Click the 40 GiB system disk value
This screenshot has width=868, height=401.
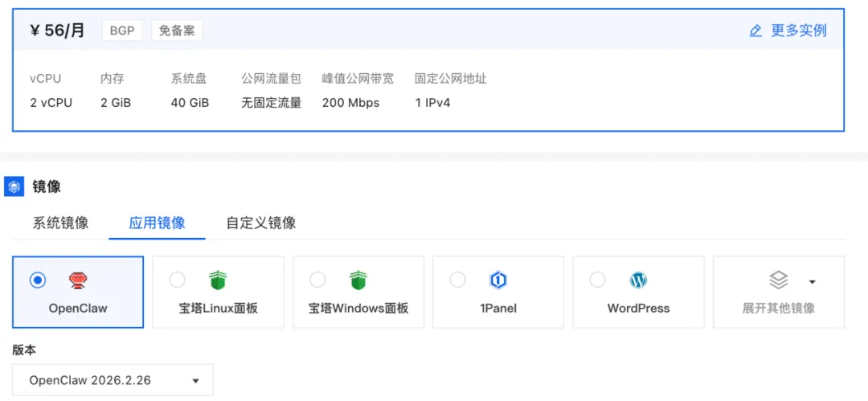pyautogui.click(x=190, y=103)
